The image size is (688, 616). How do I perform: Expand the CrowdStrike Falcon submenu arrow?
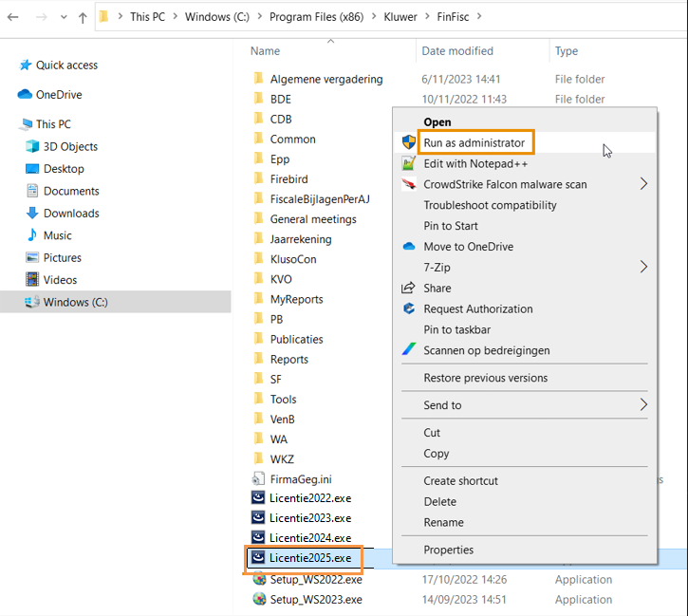point(643,184)
